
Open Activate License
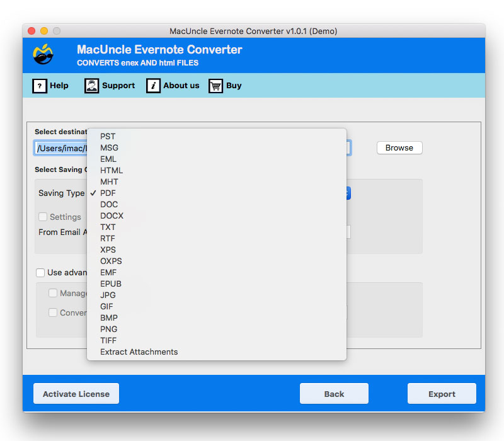[x=76, y=393]
